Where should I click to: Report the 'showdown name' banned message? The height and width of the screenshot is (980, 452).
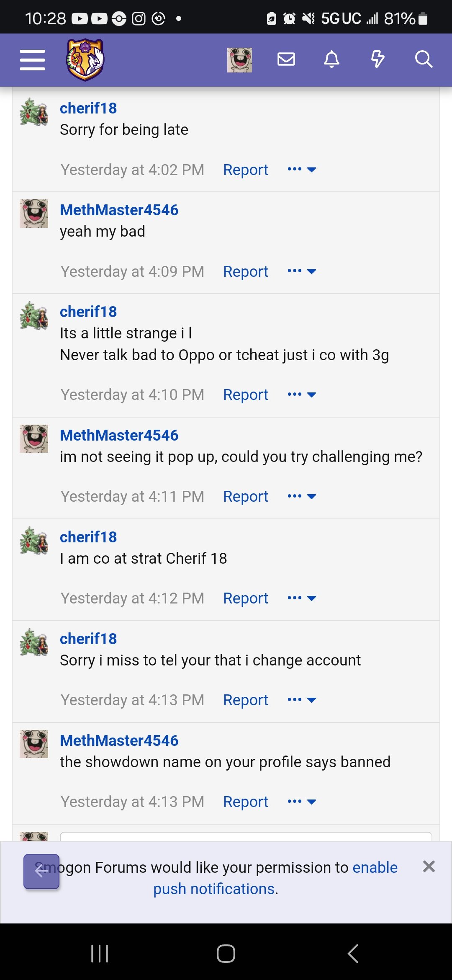tap(246, 802)
